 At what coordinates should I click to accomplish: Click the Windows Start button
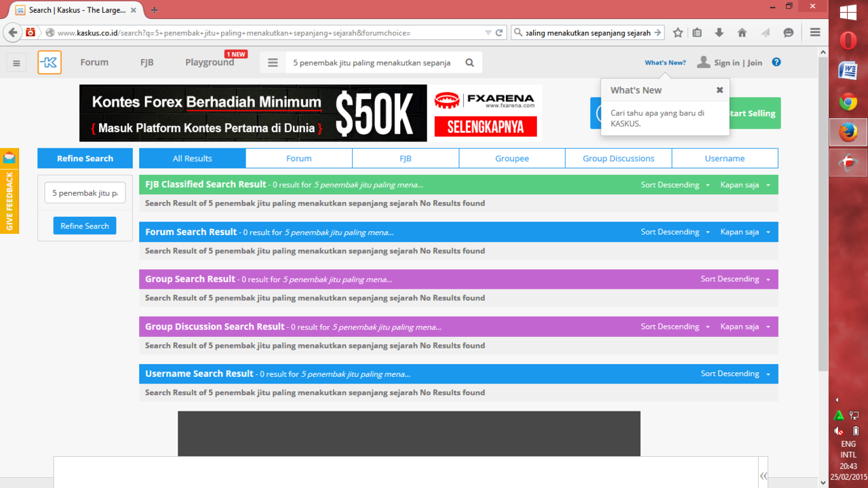848,12
